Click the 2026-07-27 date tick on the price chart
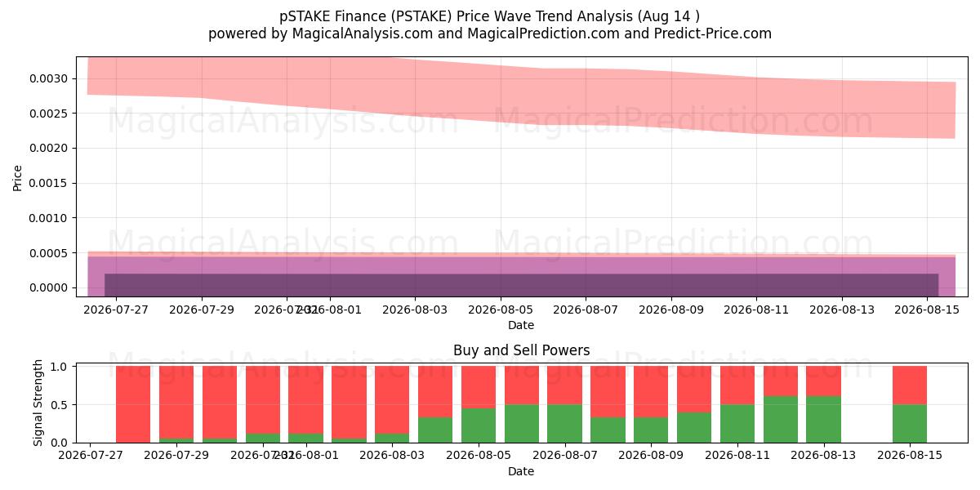980x490 pixels. (116, 310)
